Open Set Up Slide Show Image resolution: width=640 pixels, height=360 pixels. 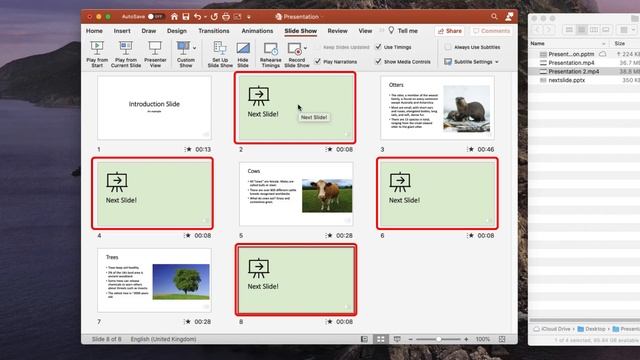point(220,53)
